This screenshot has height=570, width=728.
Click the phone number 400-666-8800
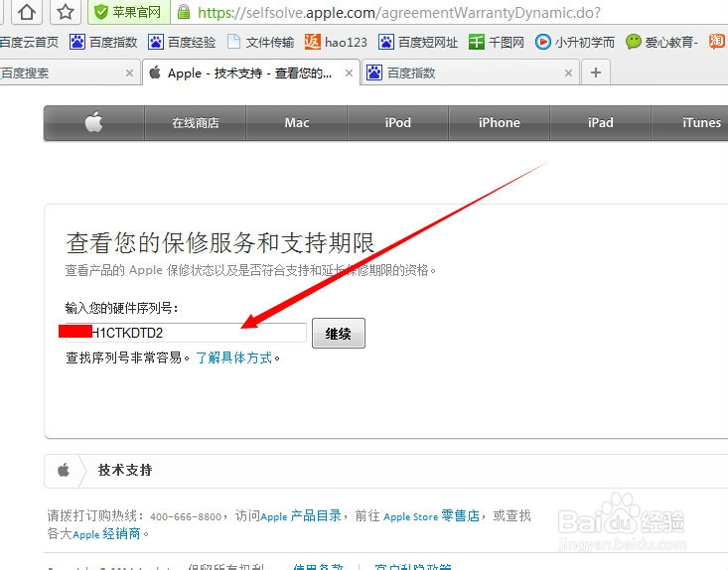click(186, 516)
